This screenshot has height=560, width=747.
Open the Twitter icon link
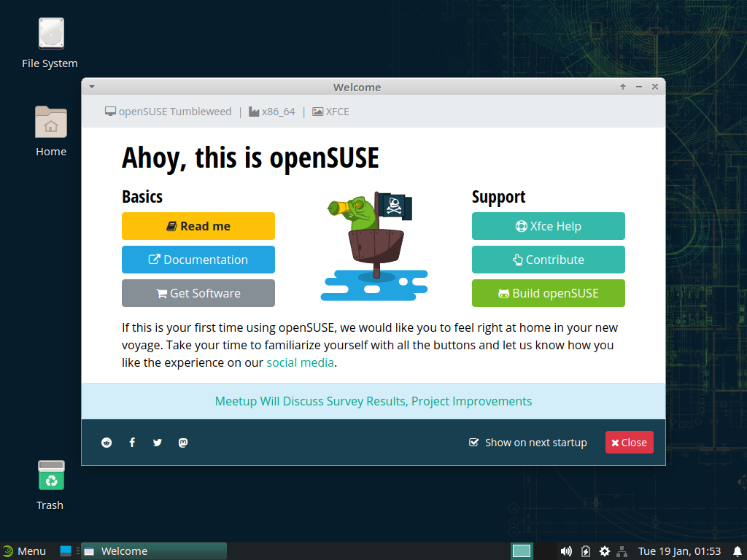(158, 443)
